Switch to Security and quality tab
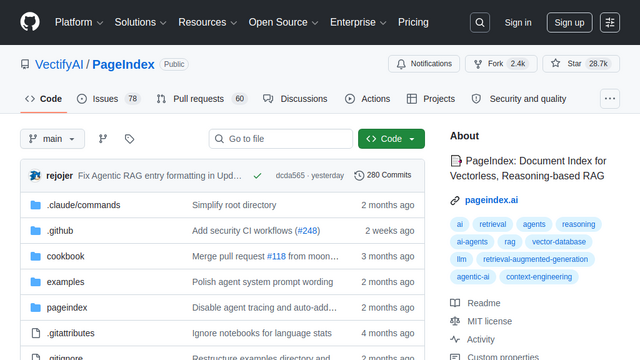The width and height of the screenshot is (640, 360). tap(519, 99)
